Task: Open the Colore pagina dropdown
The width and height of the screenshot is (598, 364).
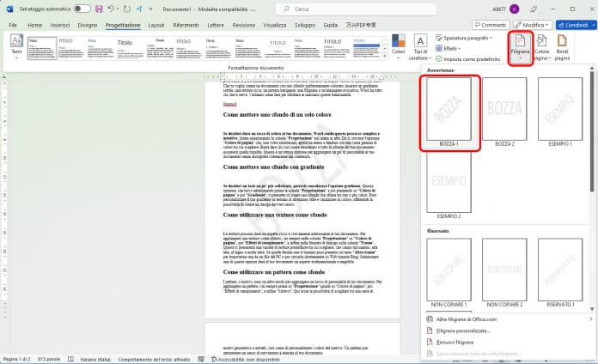Action: tap(542, 47)
